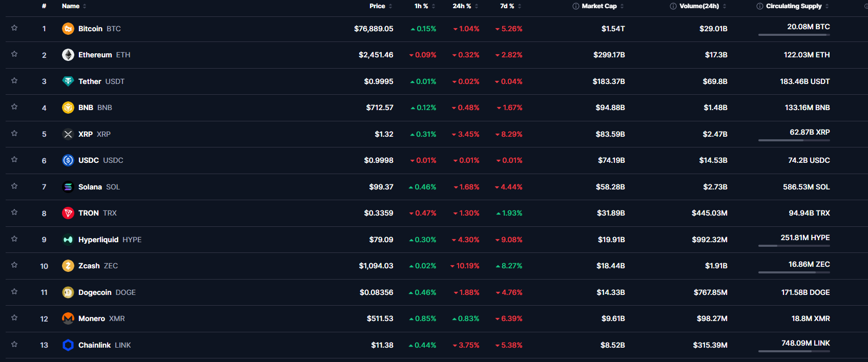
Task: Click Hyperliquid 7d change 9.08%
Action: pos(509,240)
